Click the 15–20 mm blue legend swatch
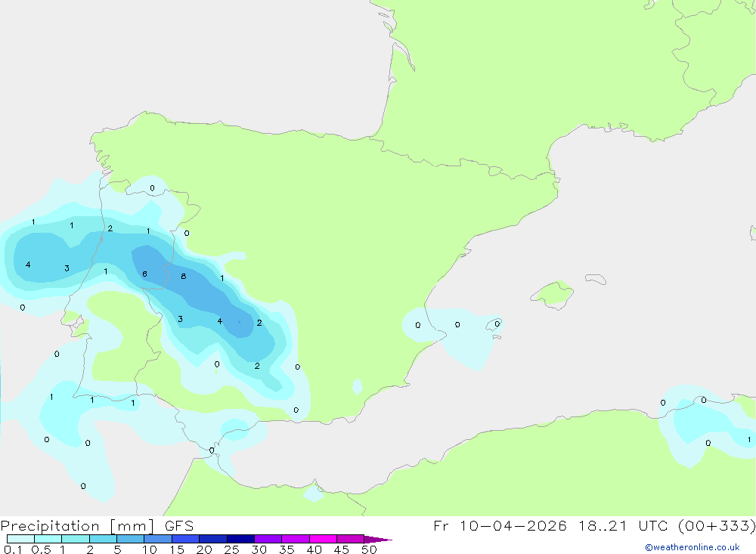Viewport: 756px width, 554px height. [185, 539]
